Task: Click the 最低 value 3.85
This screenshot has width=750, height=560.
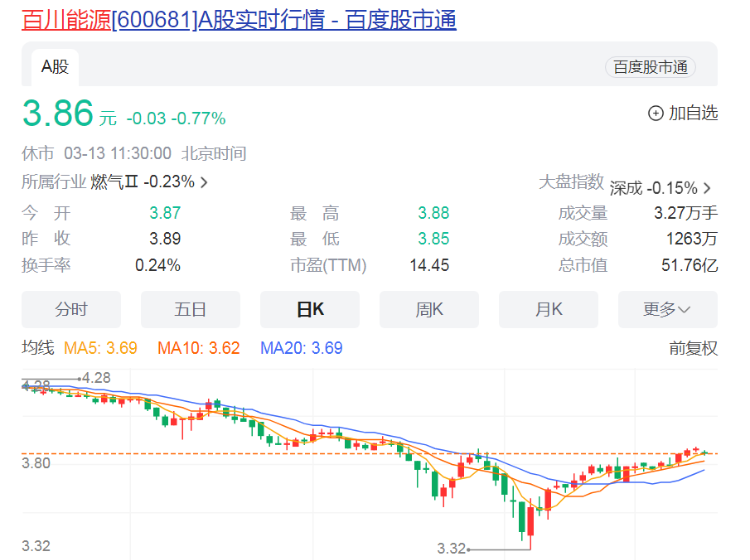Action: [433, 239]
